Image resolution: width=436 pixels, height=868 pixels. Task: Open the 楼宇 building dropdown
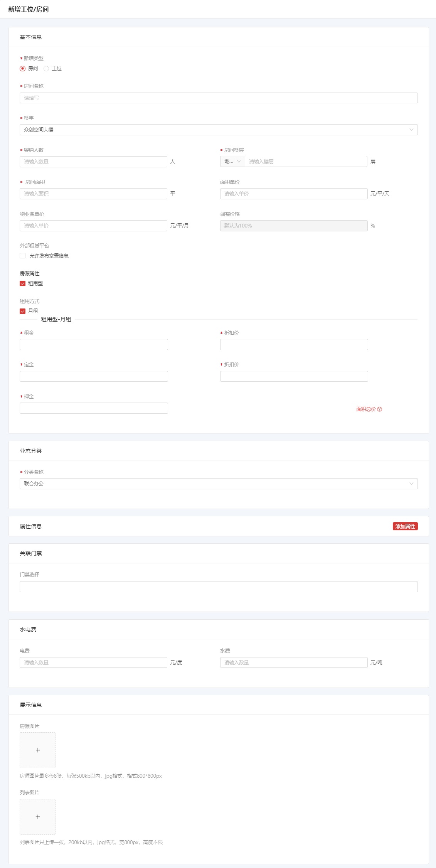[x=218, y=130]
